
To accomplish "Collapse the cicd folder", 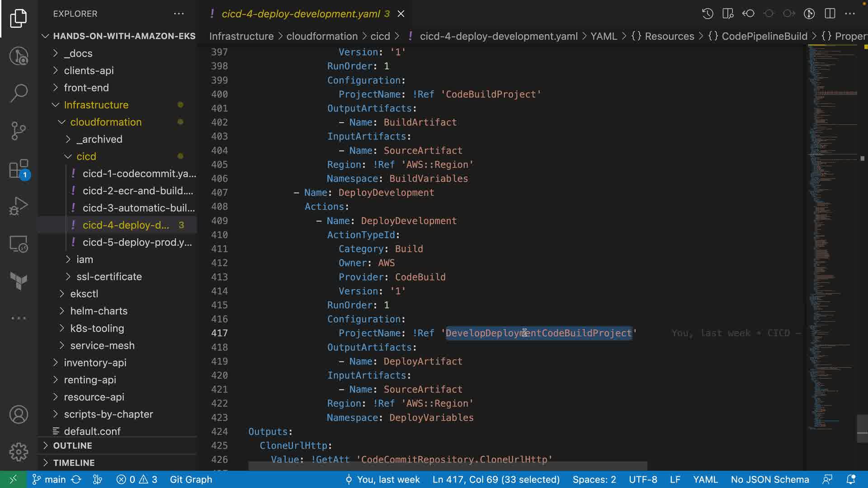I will [x=86, y=156].
